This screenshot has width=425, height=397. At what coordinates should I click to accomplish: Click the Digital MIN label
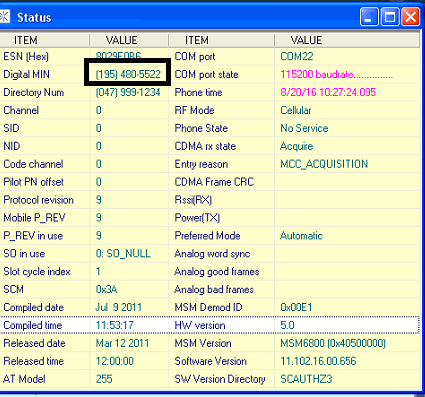[x=26, y=74]
